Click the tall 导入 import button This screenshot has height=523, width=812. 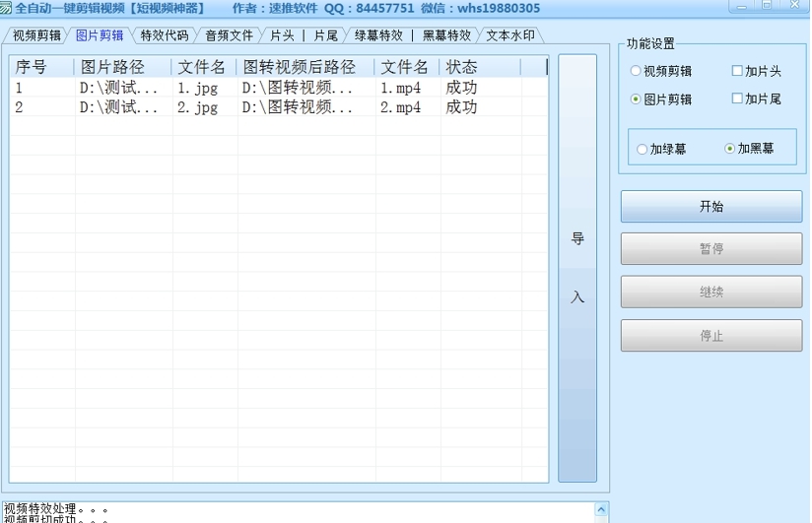point(577,268)
